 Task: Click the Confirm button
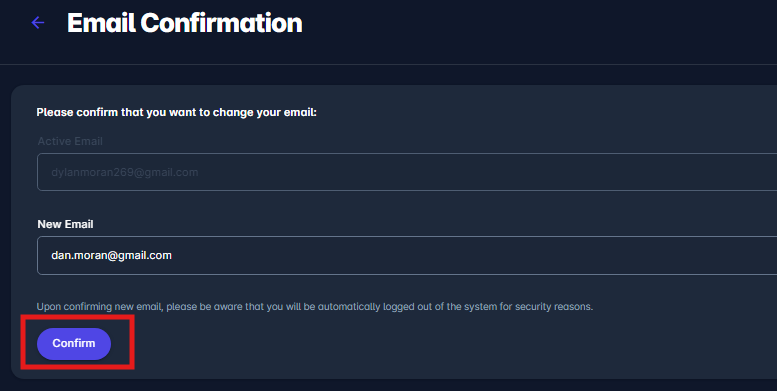[74, 343]
